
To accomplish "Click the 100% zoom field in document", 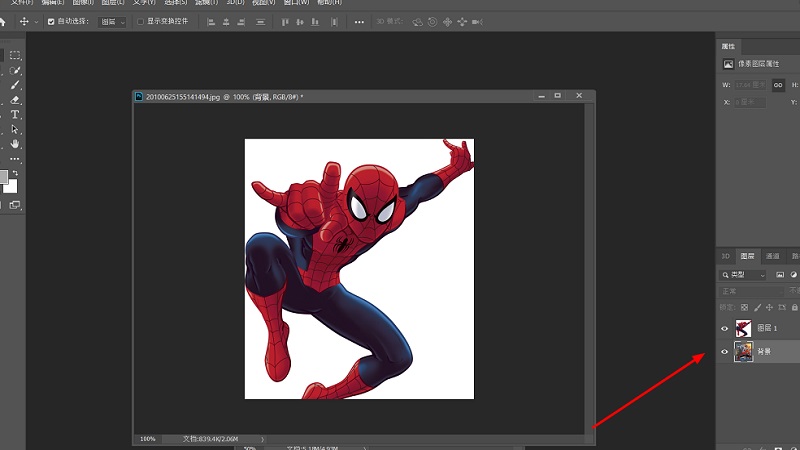I will coord(148,439).
